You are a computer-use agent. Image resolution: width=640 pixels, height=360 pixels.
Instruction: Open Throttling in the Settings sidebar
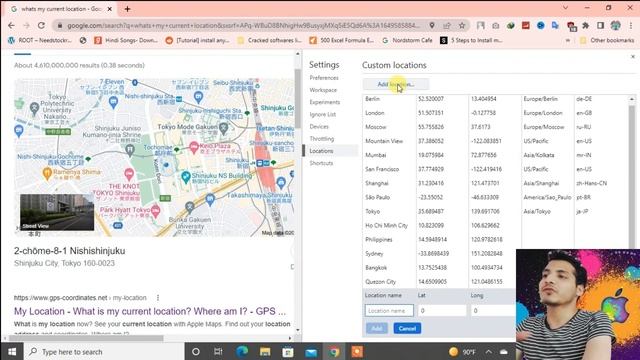coord(322,139)
